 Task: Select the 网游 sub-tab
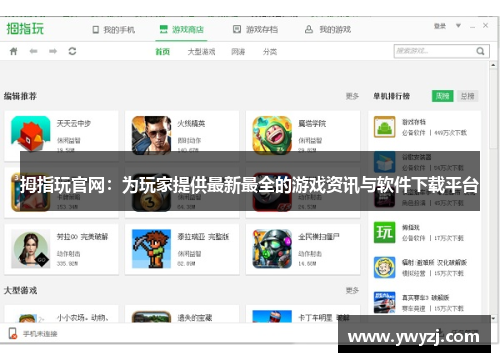[238, 52]
